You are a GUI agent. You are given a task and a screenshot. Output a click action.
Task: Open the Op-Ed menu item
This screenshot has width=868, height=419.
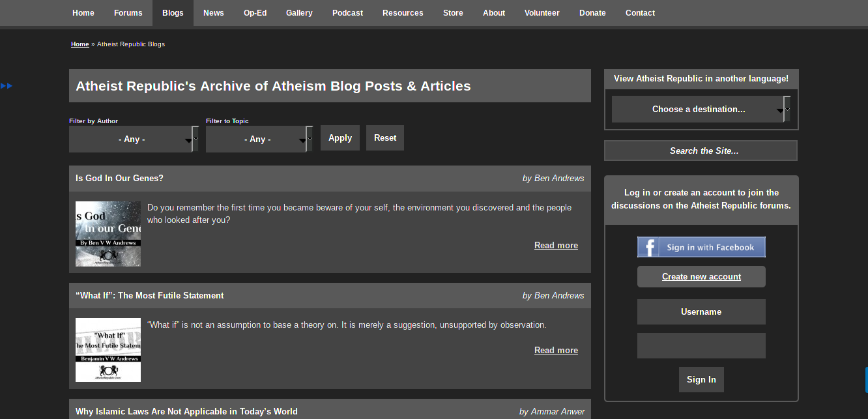click(255, 13)
